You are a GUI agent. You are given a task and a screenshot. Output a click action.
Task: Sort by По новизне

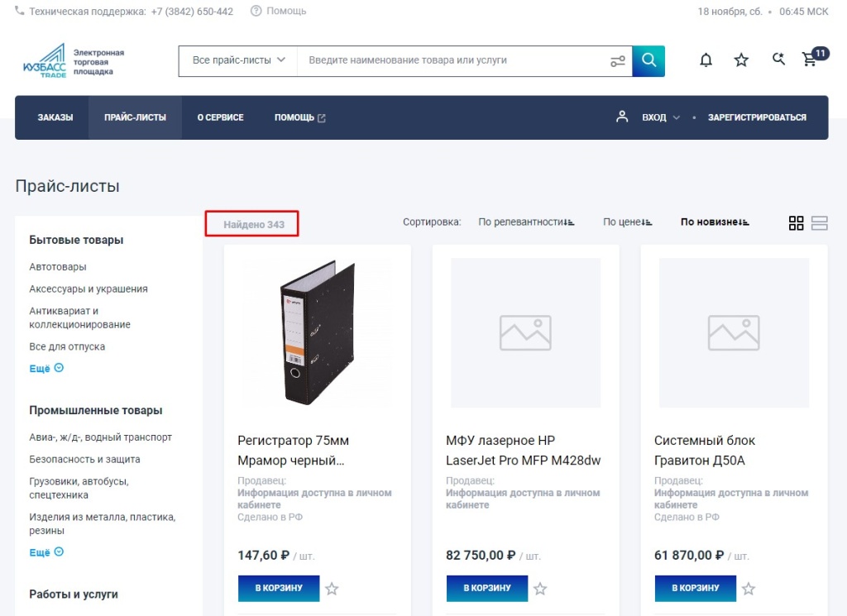point(715,222)
